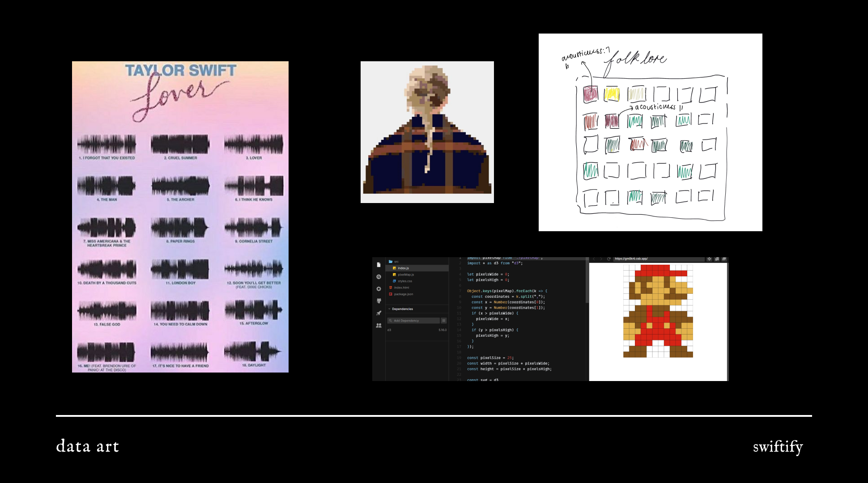868x483 pixels.
Task: Expand the dependency version details for d3
Action: tap(443, 330)
